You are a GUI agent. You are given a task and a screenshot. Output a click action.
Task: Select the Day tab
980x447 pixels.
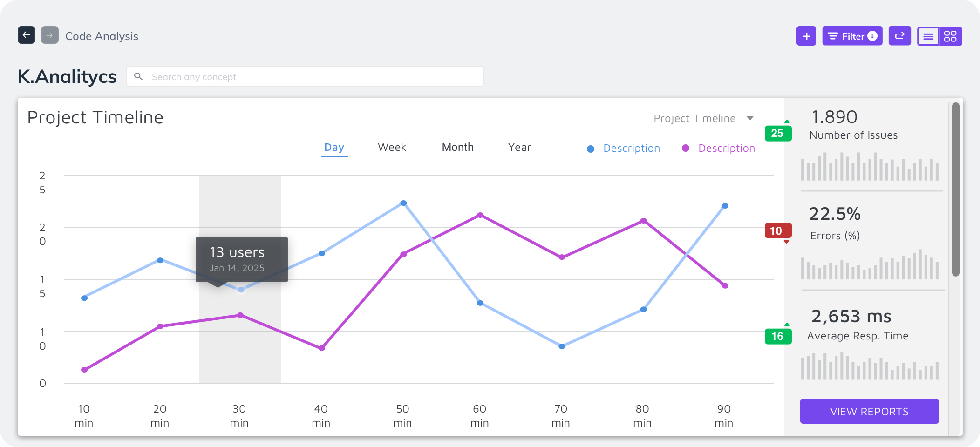[334, 148]
